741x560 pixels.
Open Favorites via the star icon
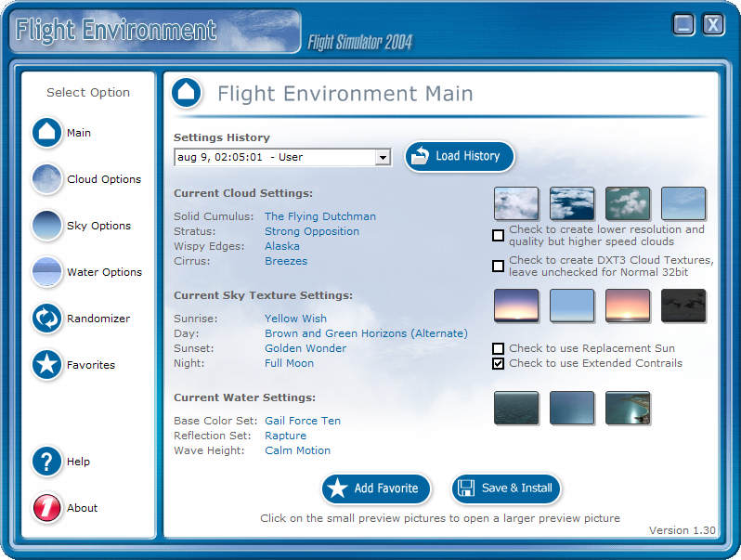(46, 365)
